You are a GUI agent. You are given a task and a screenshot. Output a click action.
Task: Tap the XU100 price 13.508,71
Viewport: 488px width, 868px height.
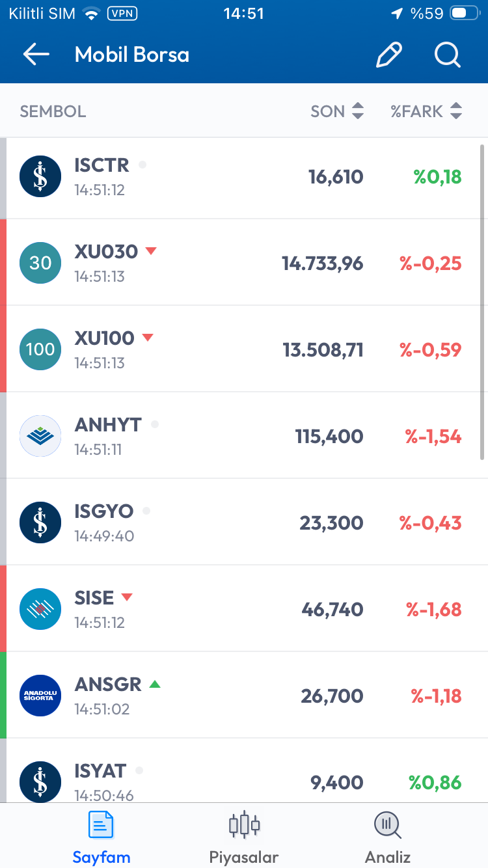(323, 350)
